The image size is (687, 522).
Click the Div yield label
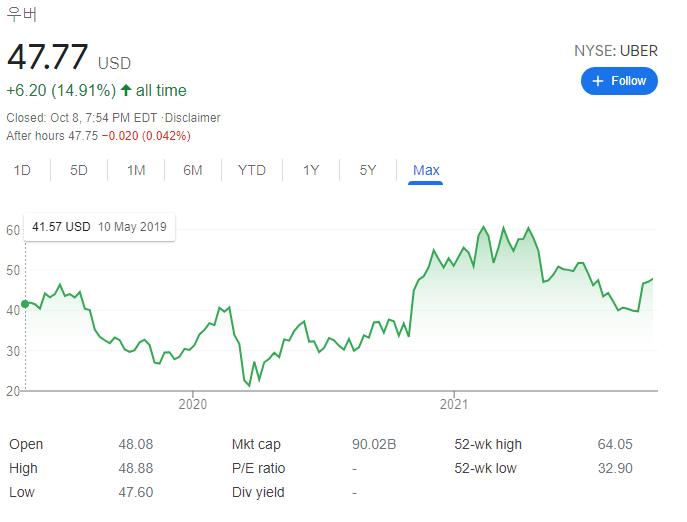click(x=258, y=492)
